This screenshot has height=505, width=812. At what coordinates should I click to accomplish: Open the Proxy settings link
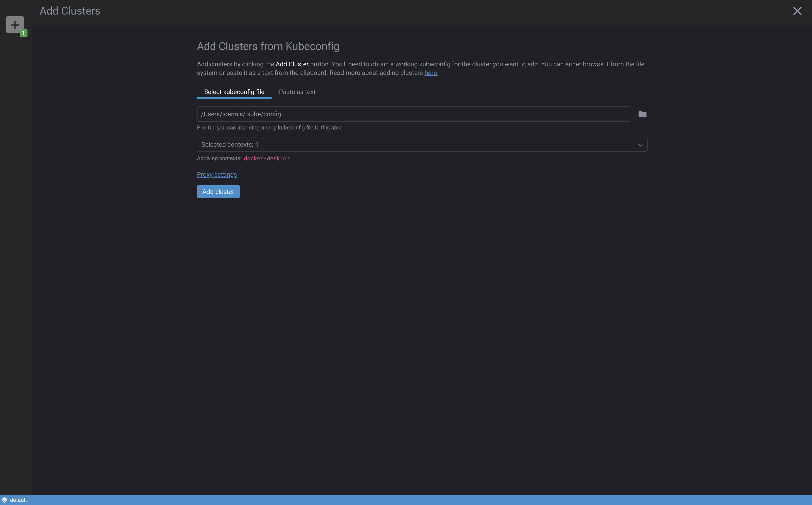tap(217, 174)
